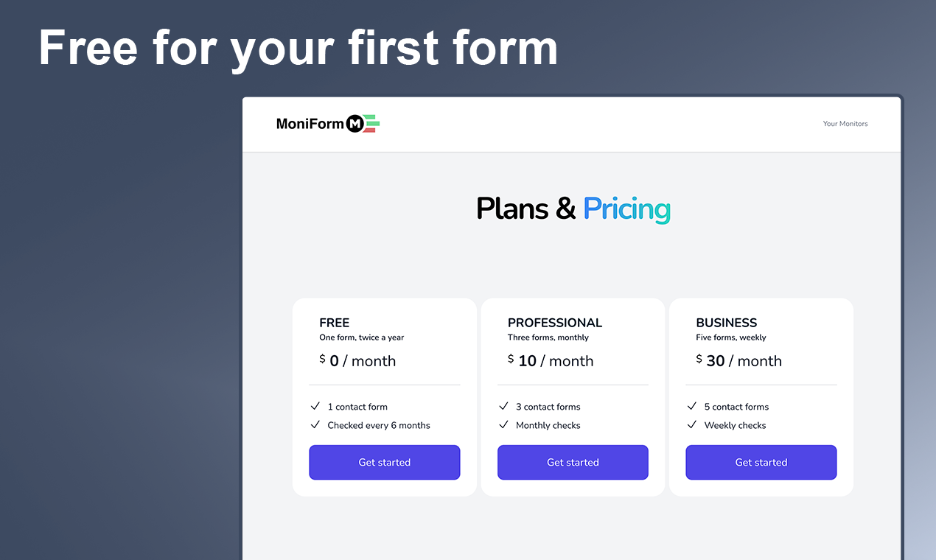936x560 pixels.
Task: Click the $ 30 / month price
Action: (739, 360)
